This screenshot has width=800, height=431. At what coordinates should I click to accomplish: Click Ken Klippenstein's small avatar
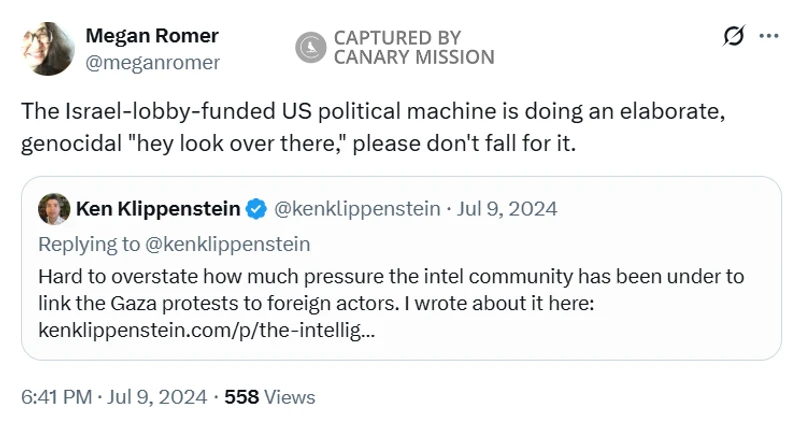pos(54,209)
